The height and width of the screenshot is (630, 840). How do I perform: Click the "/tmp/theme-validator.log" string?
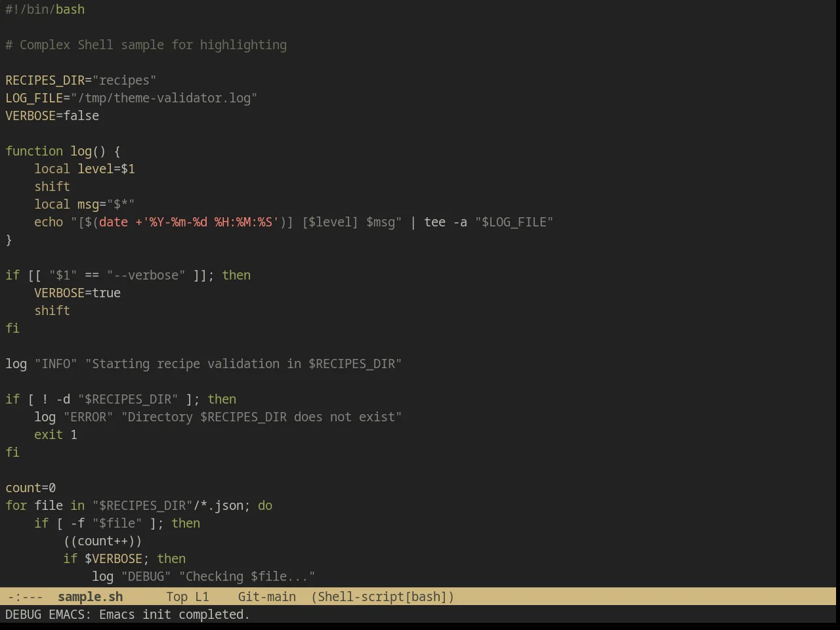tap(164, 98)
